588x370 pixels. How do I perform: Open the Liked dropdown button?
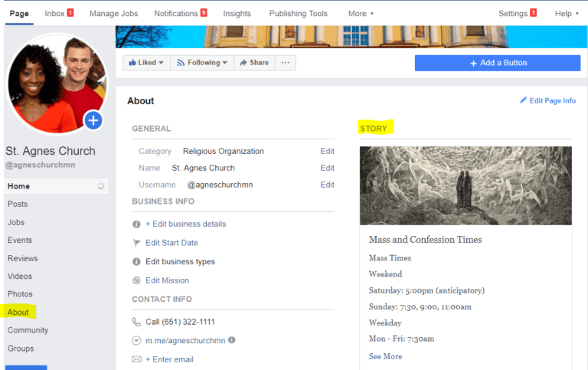point(147,63)
